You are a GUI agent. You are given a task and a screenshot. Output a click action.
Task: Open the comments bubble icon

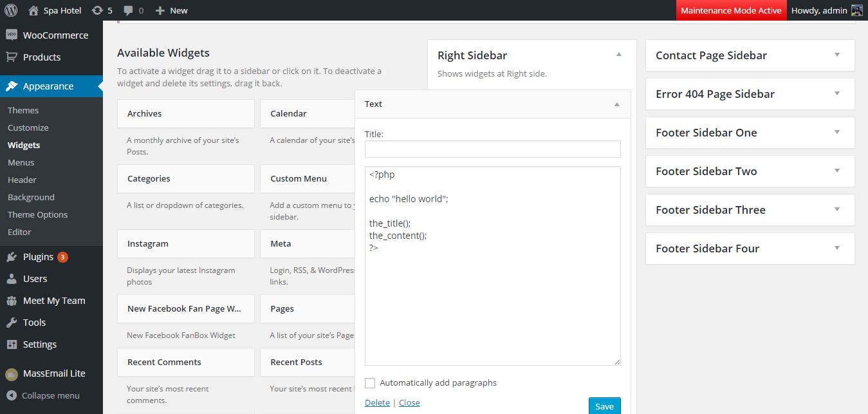129,10
